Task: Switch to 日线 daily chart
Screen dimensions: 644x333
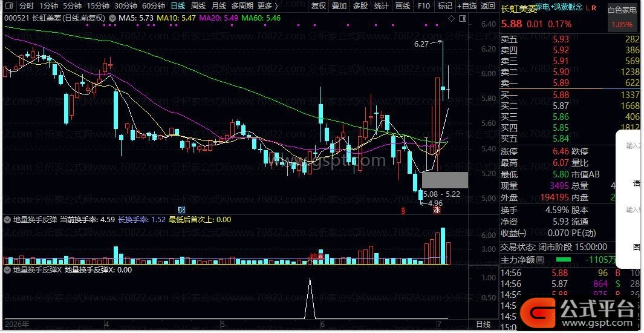Action: coord(177,6)
